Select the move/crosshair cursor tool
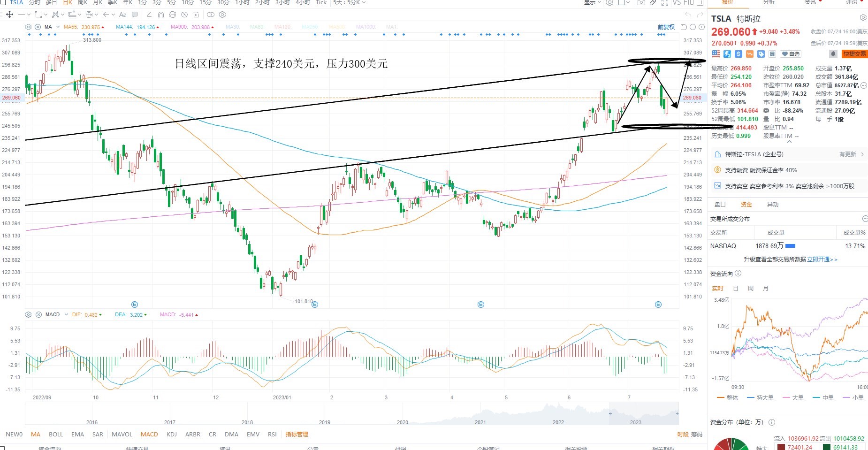 tap(9, 15)
